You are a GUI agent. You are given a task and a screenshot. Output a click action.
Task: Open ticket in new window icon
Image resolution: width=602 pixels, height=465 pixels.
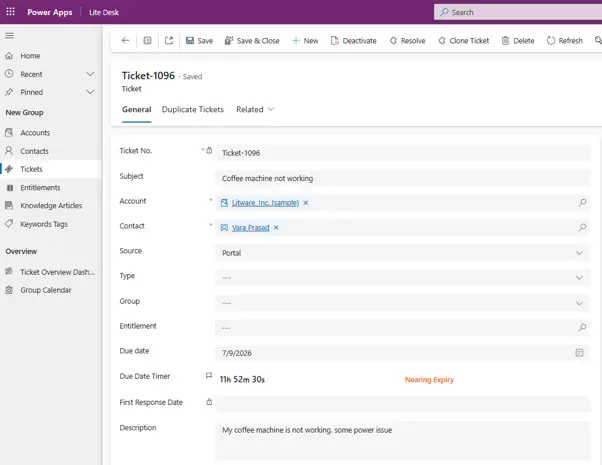click(169, 40)
